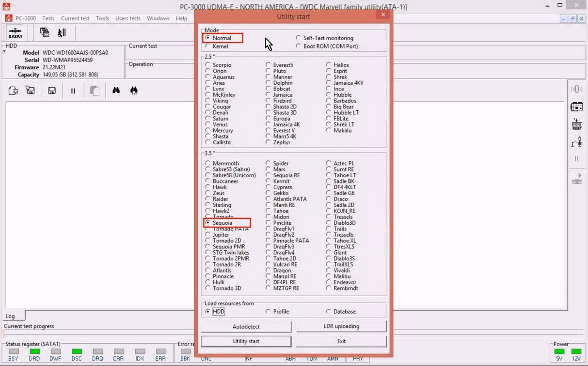Click the cascading windows toolbar icon

[x=45, y=32]
